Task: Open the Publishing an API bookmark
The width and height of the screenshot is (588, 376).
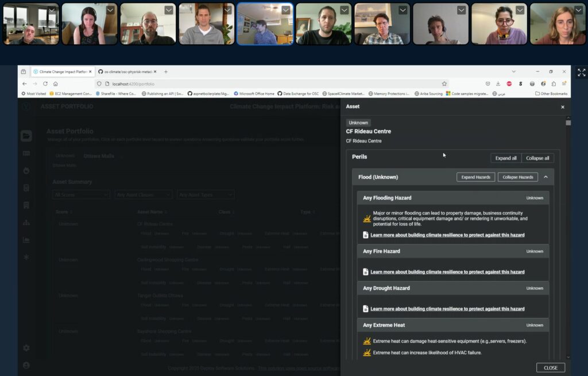Action: click(x=163, y=94)
